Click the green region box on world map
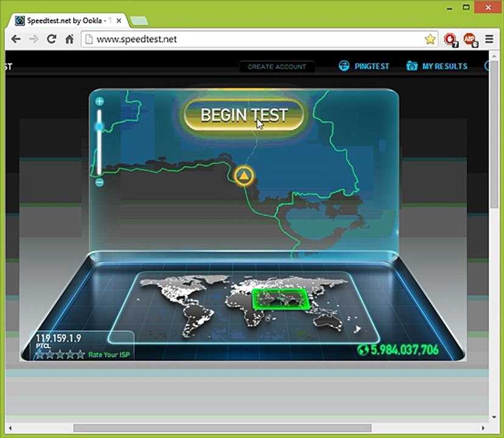 [x=281, y=299]
